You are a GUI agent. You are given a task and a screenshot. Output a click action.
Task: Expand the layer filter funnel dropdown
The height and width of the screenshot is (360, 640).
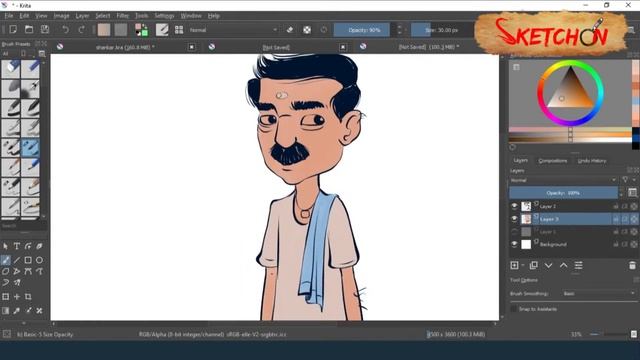click(629, 180)
